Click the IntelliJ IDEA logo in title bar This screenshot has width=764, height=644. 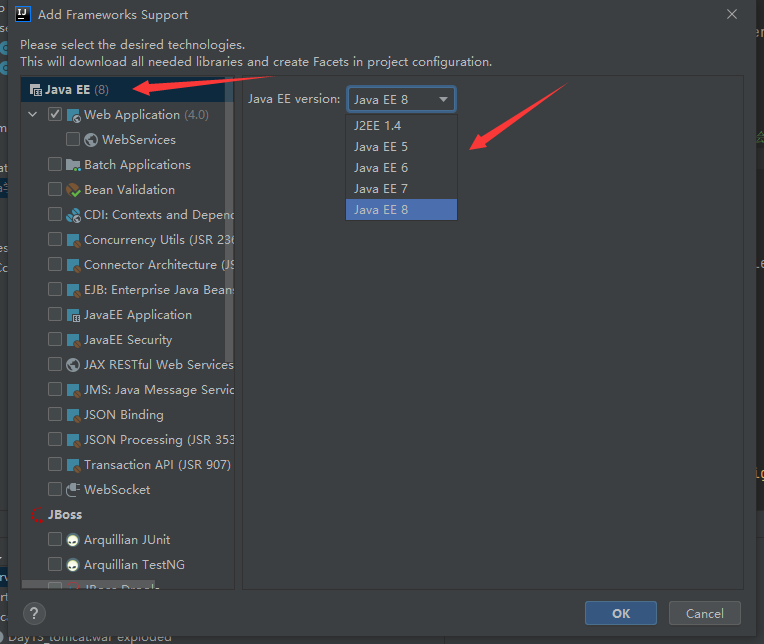click(x=22, y=14)
